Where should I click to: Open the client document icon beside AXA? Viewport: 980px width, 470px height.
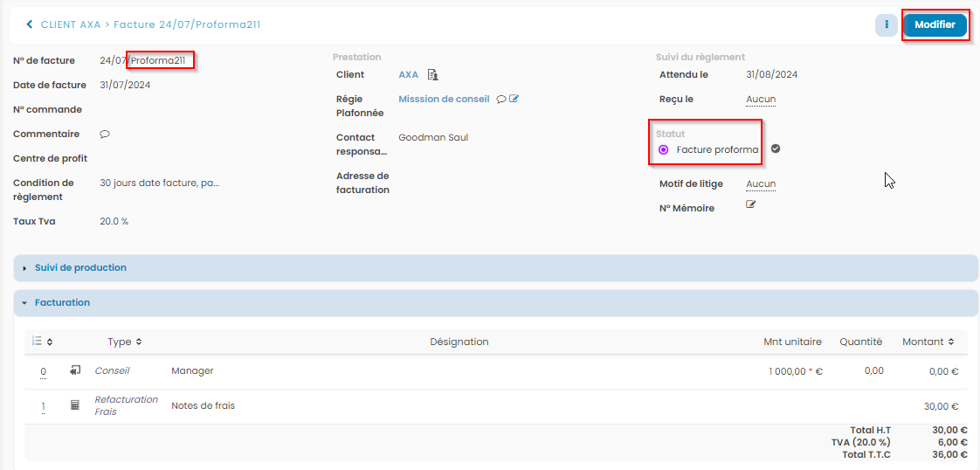point(432,75)
